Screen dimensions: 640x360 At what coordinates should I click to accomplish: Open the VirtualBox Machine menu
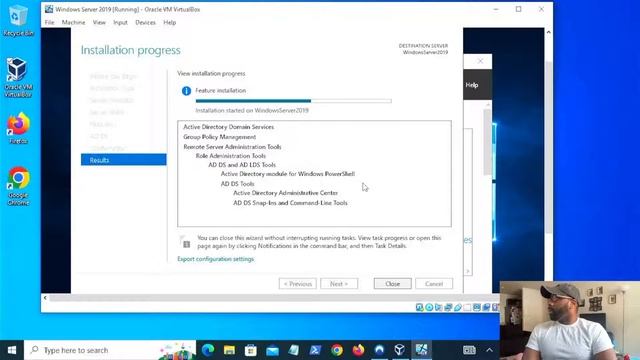(x=73, y=22)
